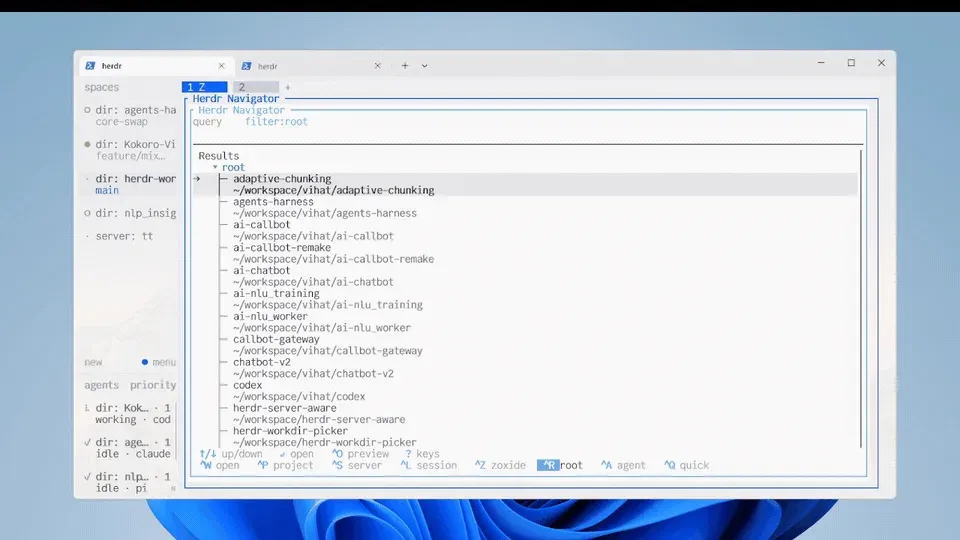960x540 pixels.
Task: Close the second herdr terminal tab
Action: coord(378,66)
